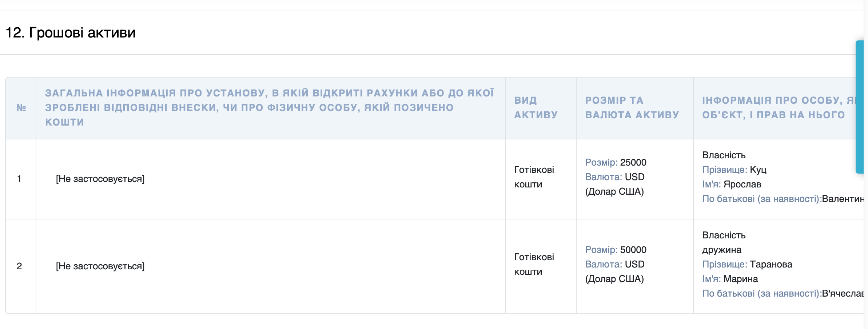Image resolution: width=868 pixels, height=329 pixels.
Task: Click the surname "Куц" entry
Action: click(758, 170)
